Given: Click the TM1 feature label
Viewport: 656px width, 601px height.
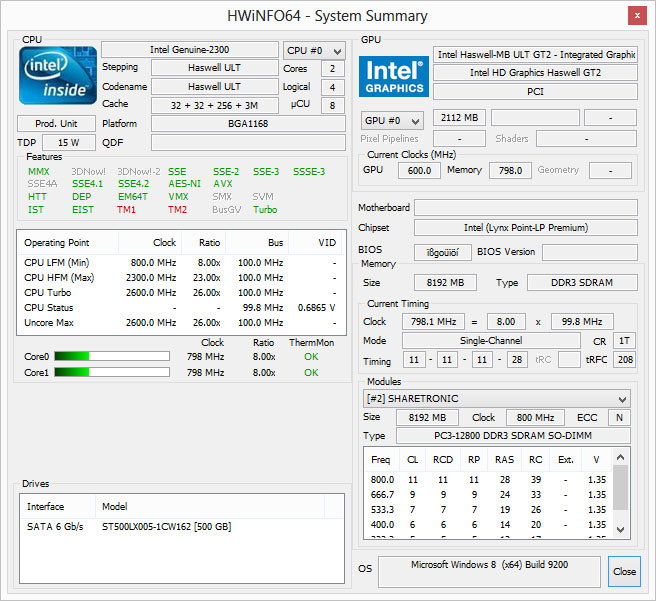Looking at the screenshot, I should click(126, 210).
